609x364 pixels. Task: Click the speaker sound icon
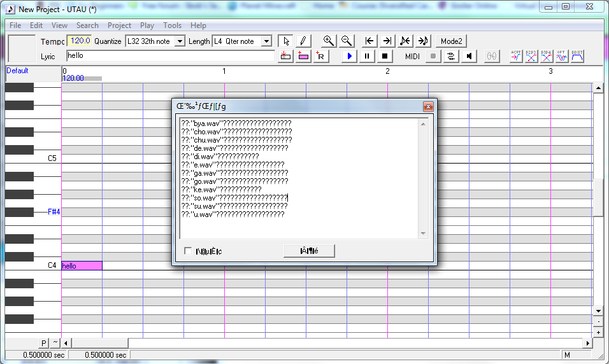point(469,56)
